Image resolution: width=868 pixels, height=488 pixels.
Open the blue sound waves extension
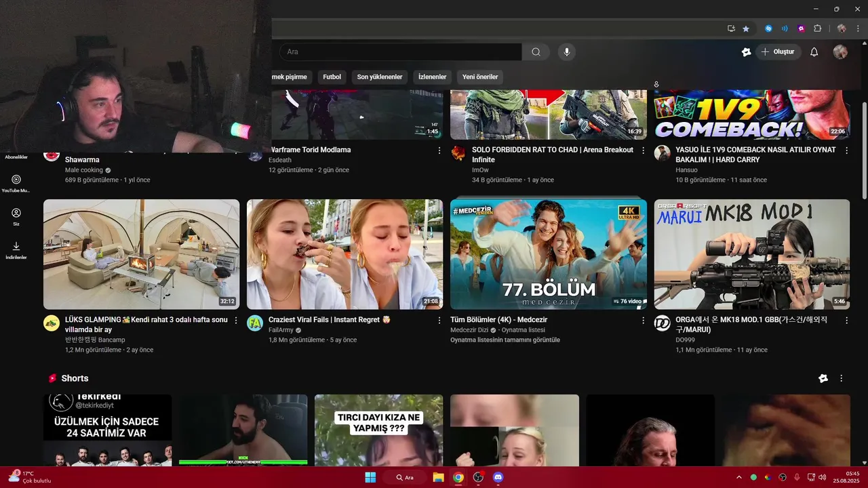(x=785, y=28)
